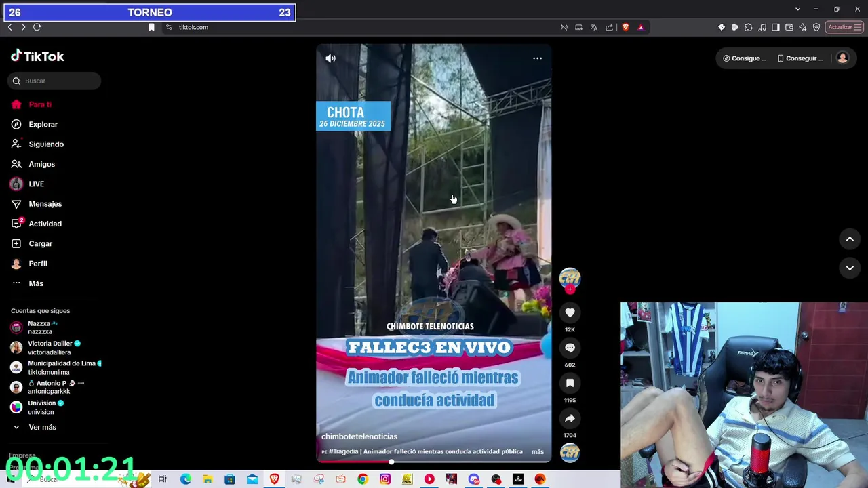The width and height of the screenshot is (868, 488).
Task: Open followed account Antonio P
Action: (x=47, y=387)
